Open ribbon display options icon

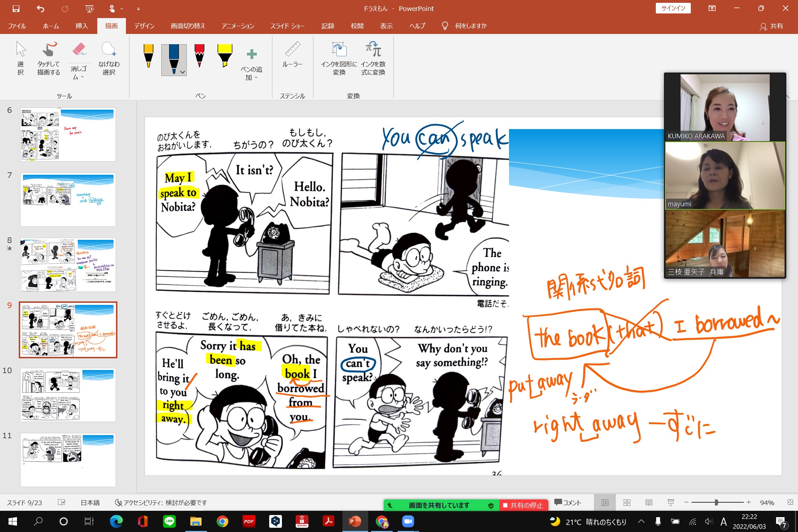click(712, 8)
